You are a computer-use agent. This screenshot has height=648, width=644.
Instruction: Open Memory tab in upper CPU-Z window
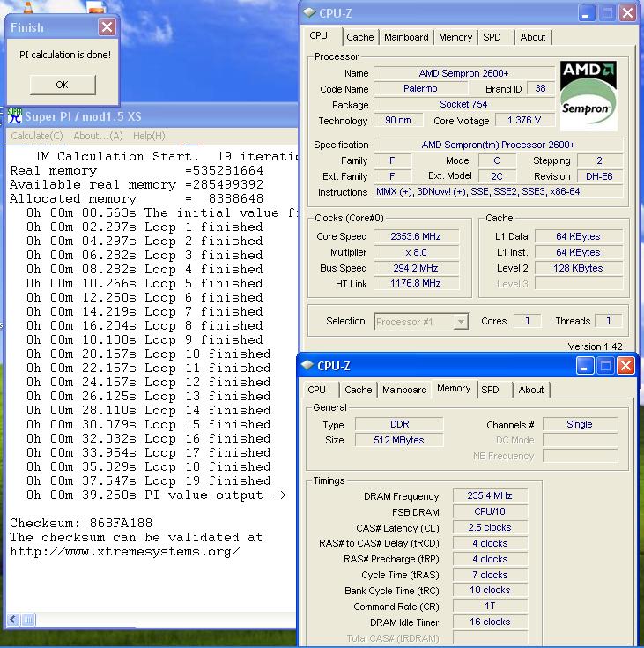click(455, 37)
